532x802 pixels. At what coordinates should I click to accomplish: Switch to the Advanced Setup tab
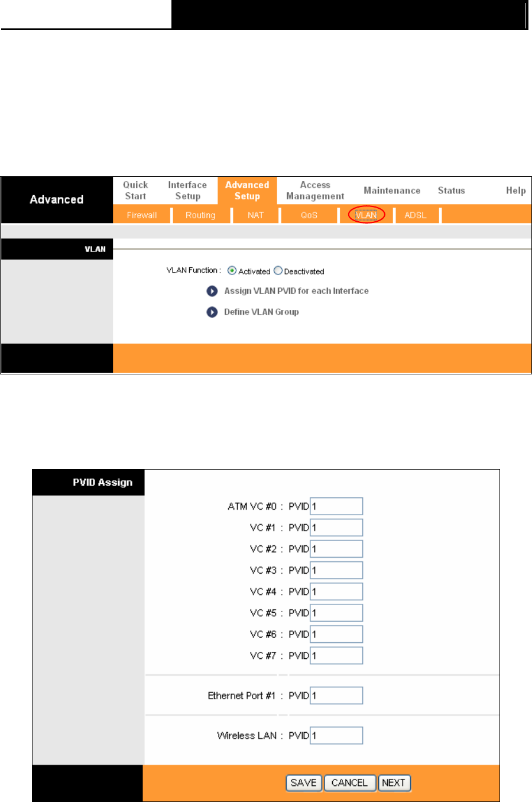247,190
